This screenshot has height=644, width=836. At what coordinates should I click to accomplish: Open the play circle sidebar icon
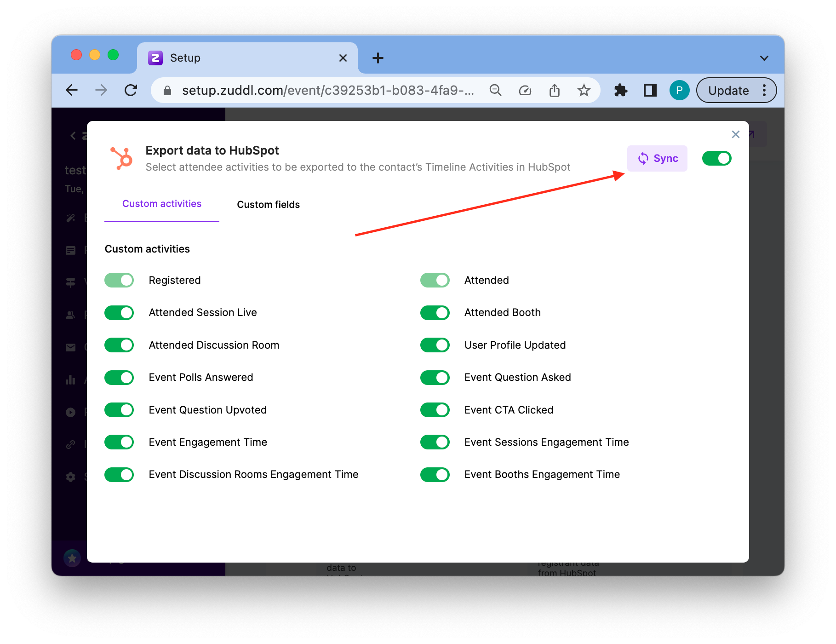pos(70,412)
